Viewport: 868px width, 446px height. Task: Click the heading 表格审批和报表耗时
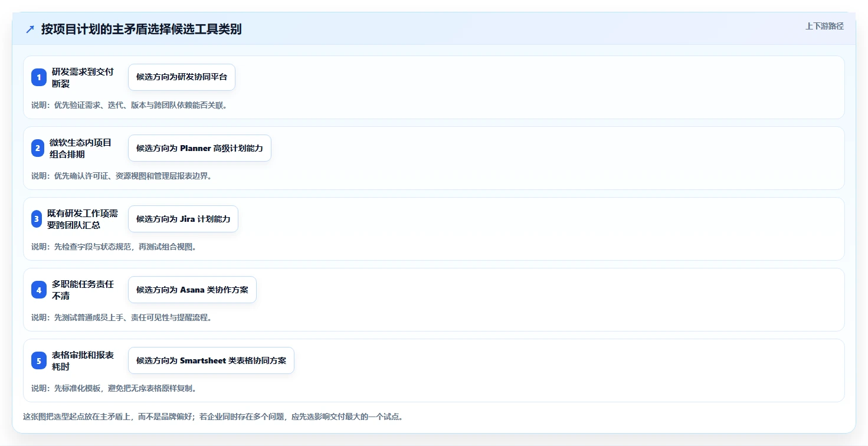pyautogui.click(x=83, y=360)
